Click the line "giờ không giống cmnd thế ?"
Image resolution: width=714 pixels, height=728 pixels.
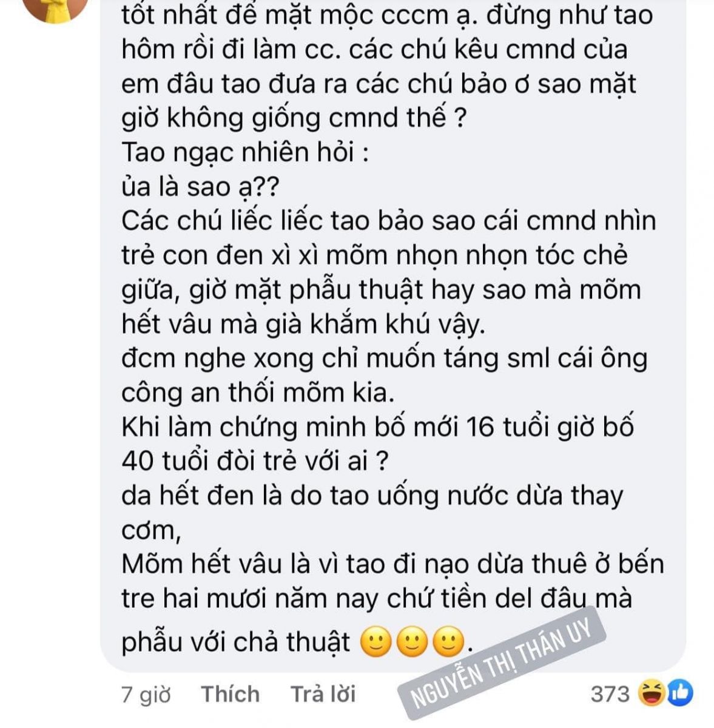(x=294, y=118)
